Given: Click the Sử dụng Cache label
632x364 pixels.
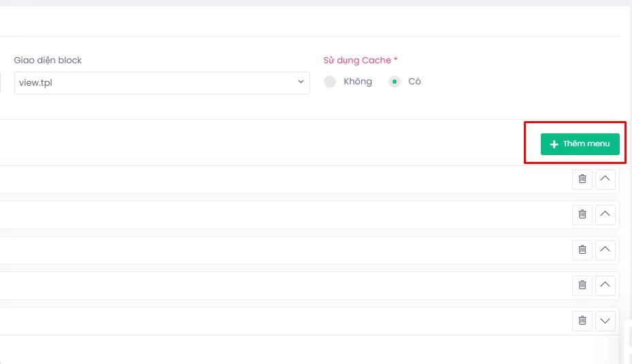Looking at the screenshot, I should tap(360, 61).
